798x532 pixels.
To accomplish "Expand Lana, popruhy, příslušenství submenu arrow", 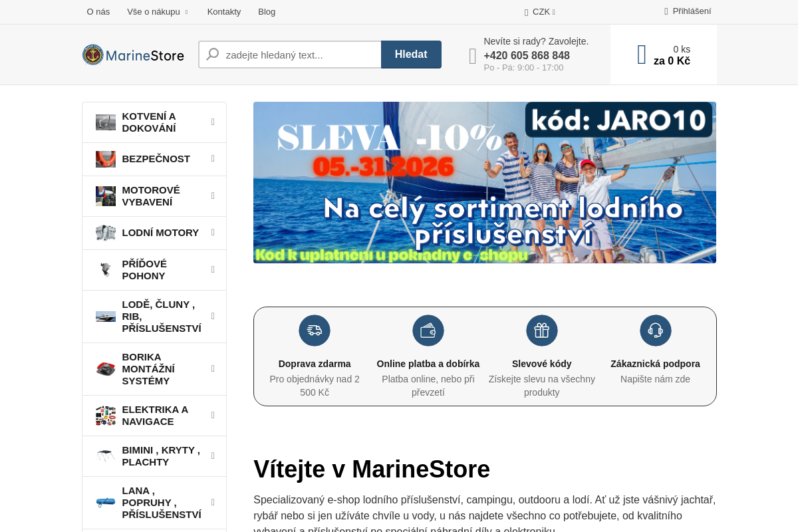I will pyautogui.click(x=213, y=502).
